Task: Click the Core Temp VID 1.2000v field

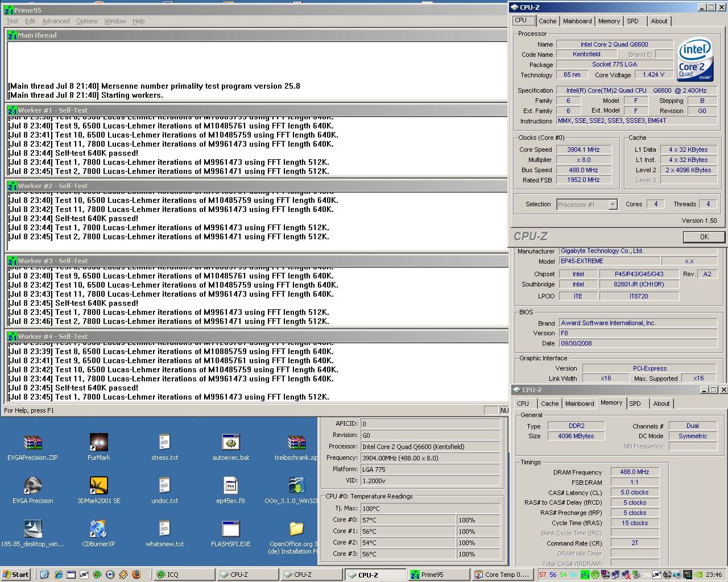Action: point(431,480)
